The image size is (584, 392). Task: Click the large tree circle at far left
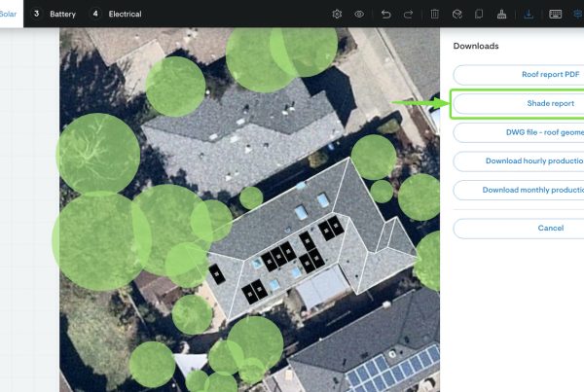point(97,153)
